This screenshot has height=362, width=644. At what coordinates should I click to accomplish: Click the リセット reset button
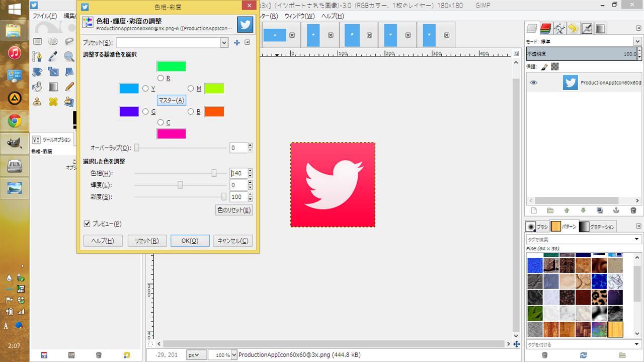pyautogui.click(x=147, y=241)
